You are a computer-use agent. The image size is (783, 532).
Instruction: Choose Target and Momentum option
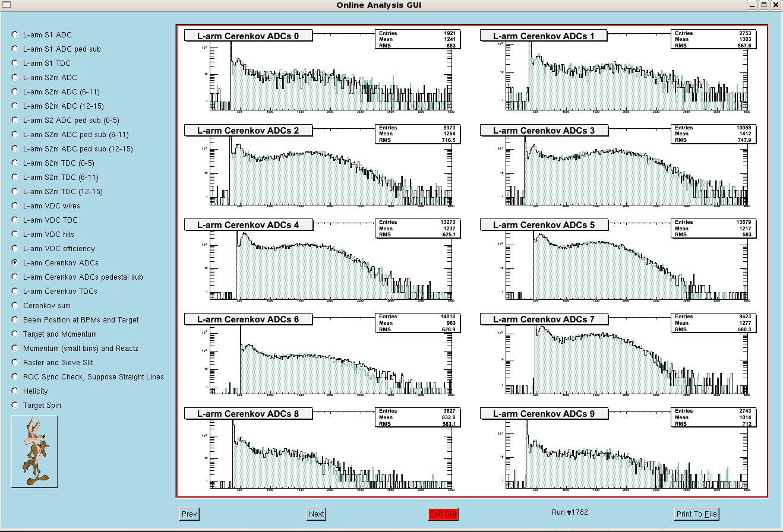pyautogui.click(x=15, y=334)
